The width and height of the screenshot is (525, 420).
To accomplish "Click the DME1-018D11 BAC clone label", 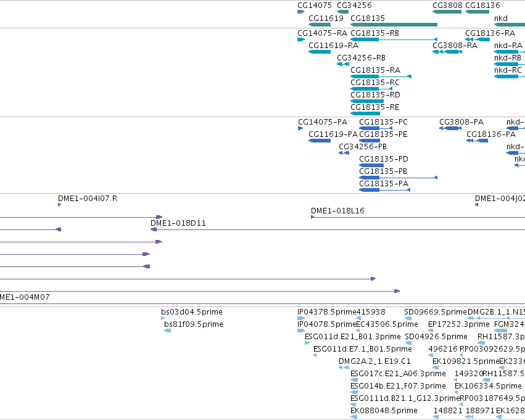I will pyautogui.click(x=178, y=223).
